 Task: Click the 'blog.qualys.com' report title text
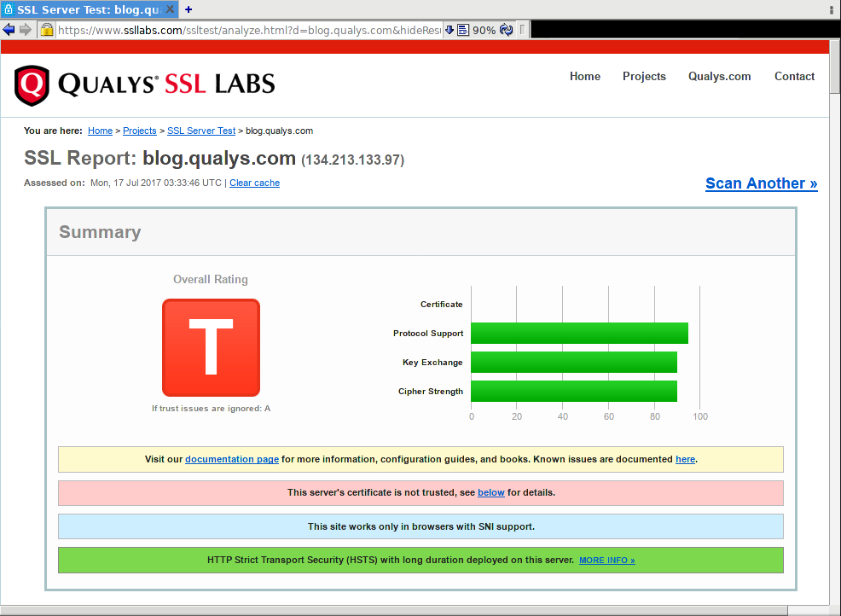pyautogui.click(x=219, y=159)
